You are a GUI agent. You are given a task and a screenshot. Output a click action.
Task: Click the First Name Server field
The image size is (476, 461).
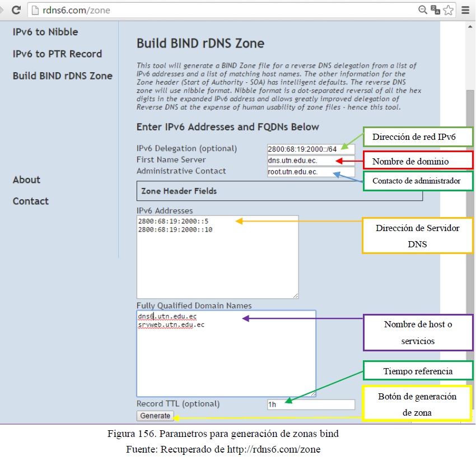point(311,161)
